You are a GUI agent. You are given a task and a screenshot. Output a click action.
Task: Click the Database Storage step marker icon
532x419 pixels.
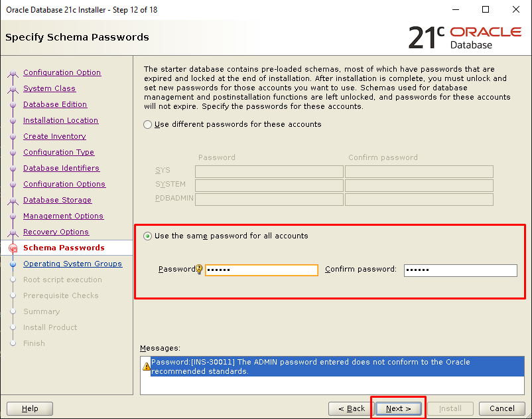pos(13,201)
